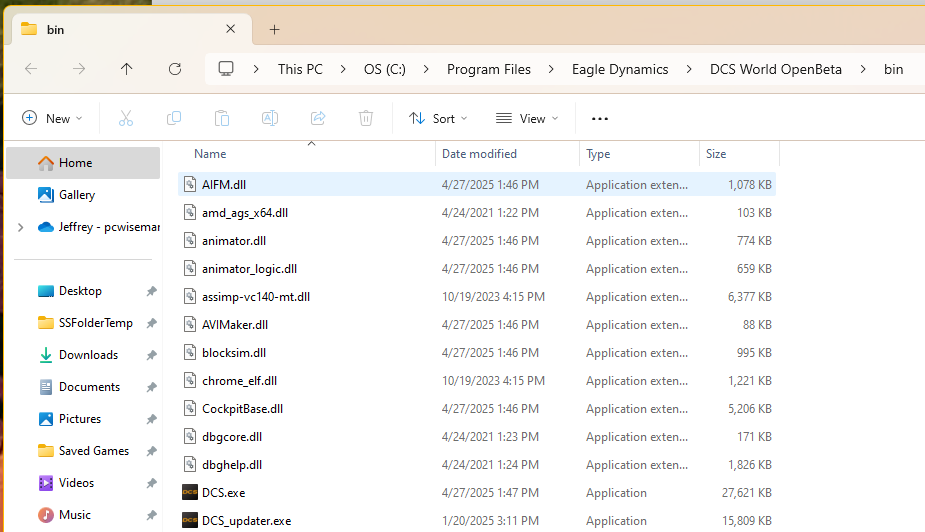Click the Copy icon in toolbar

click(x=174, y=119)
